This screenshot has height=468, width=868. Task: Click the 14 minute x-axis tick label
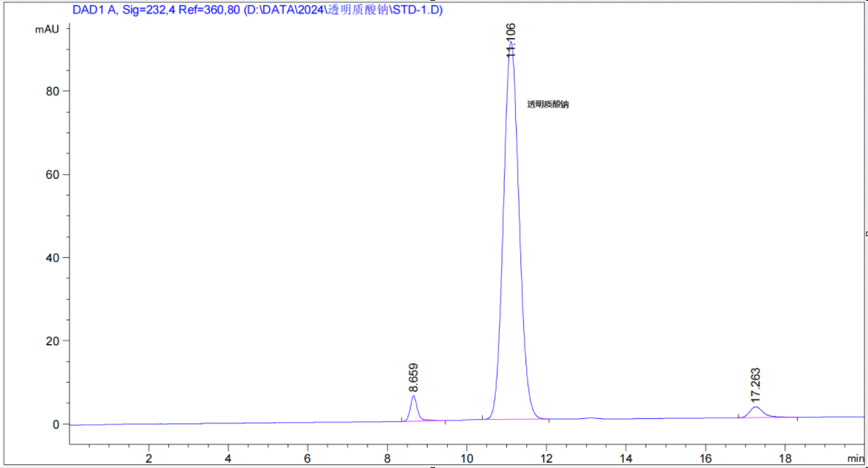(626, 458)
